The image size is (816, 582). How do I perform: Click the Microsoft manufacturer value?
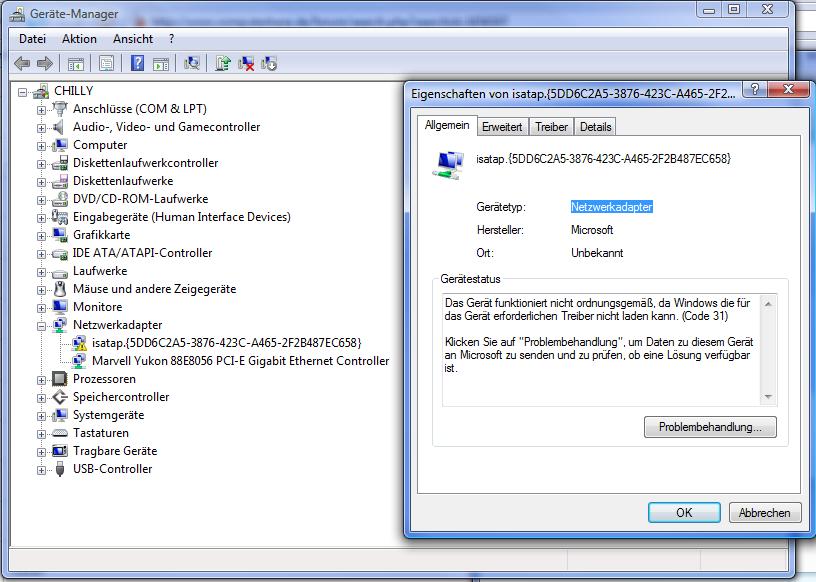point(592,230)
